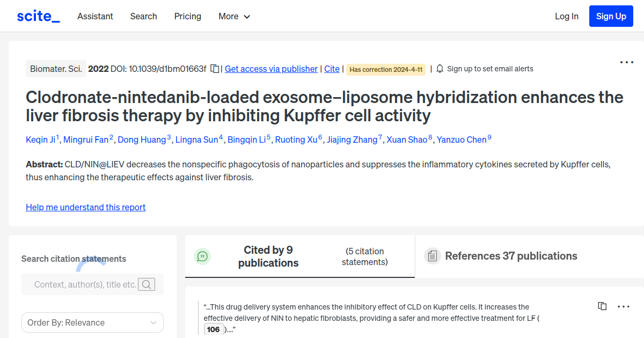Open the Order By: Relevance dropdown
The image size is (644, 338).
click(92, 322)
